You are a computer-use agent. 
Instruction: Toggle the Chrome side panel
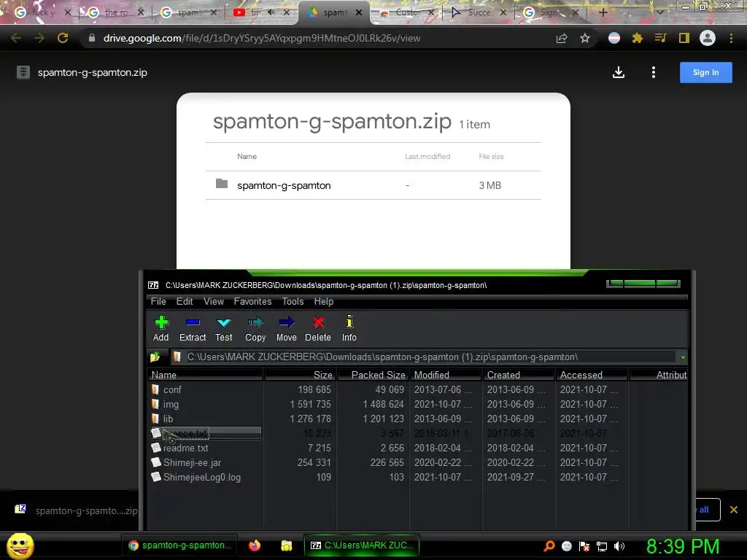pos(684,38)
